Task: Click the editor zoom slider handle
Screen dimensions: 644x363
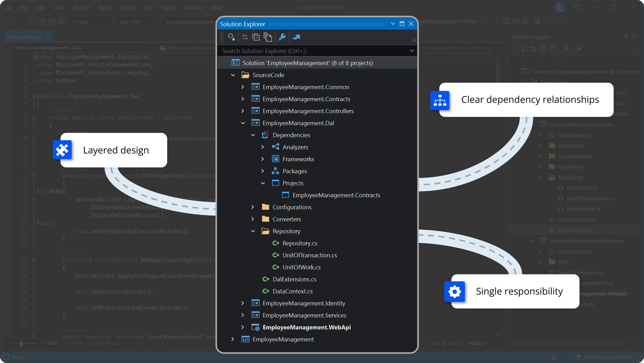Action: click(x=22, y=344)
